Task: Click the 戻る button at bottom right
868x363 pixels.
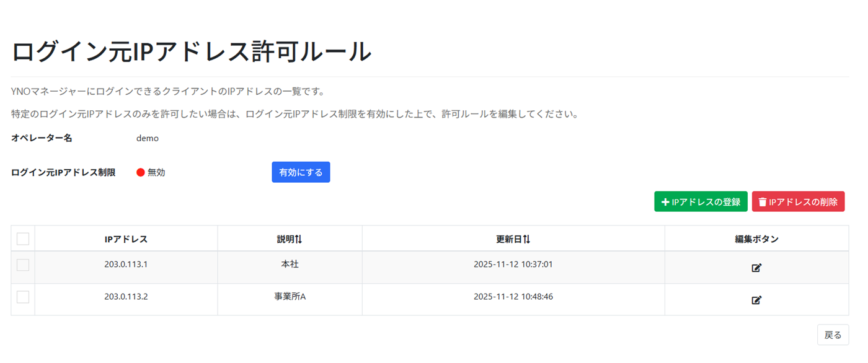Action: tap(833, 335)
